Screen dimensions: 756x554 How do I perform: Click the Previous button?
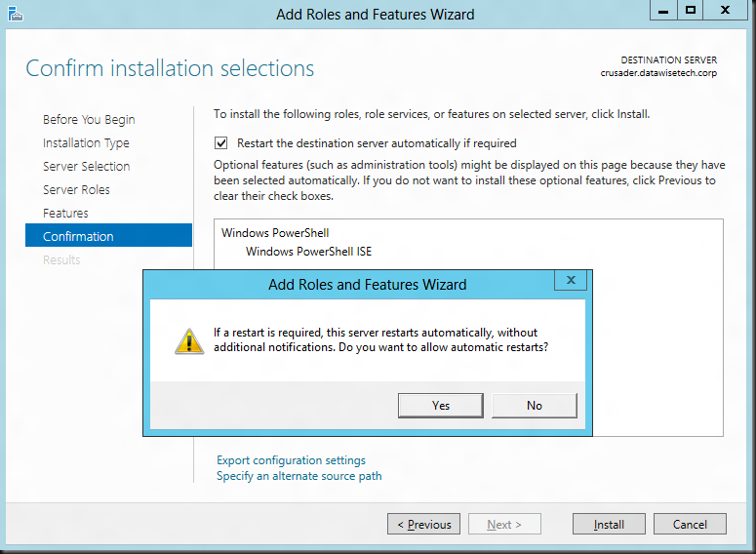pos(423,524)
